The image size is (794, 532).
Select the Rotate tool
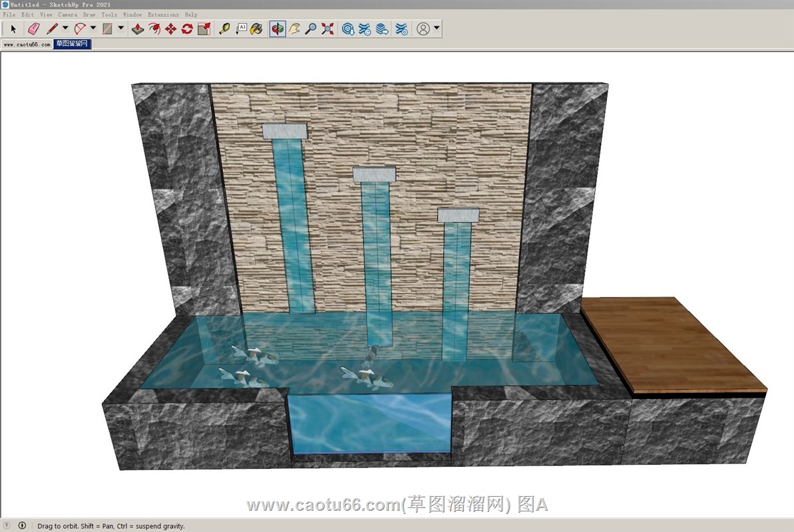coord(187,29)
